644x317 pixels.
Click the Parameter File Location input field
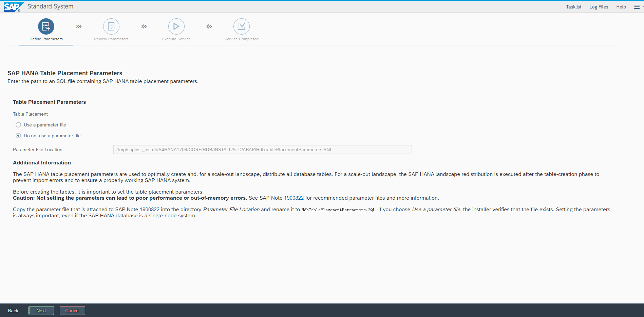click(262, 150)
